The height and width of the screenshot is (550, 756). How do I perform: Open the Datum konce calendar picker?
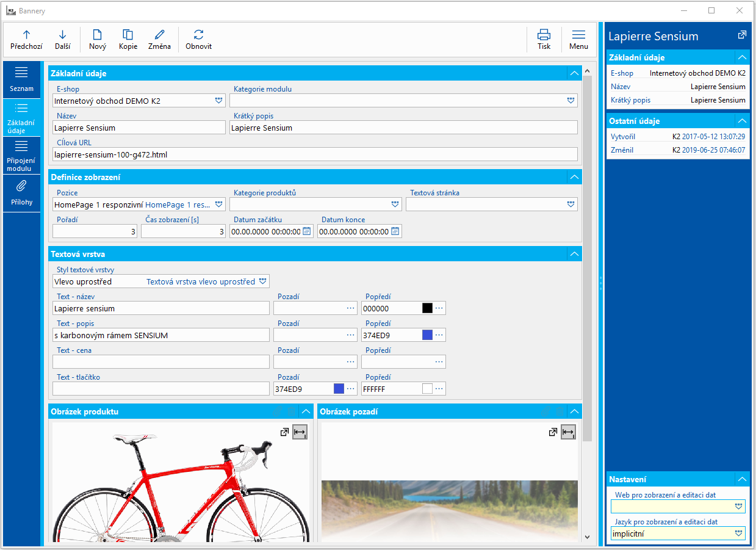coord(395,231)
